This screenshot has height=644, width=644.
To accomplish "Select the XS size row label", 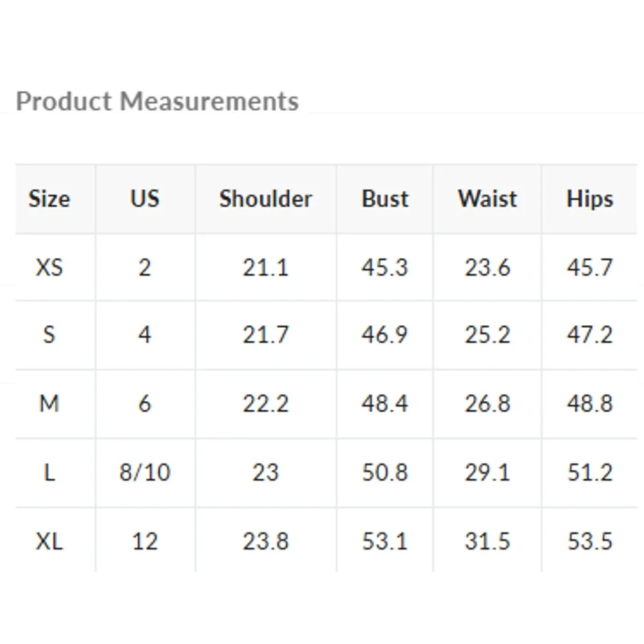I will tap(50, 267).
